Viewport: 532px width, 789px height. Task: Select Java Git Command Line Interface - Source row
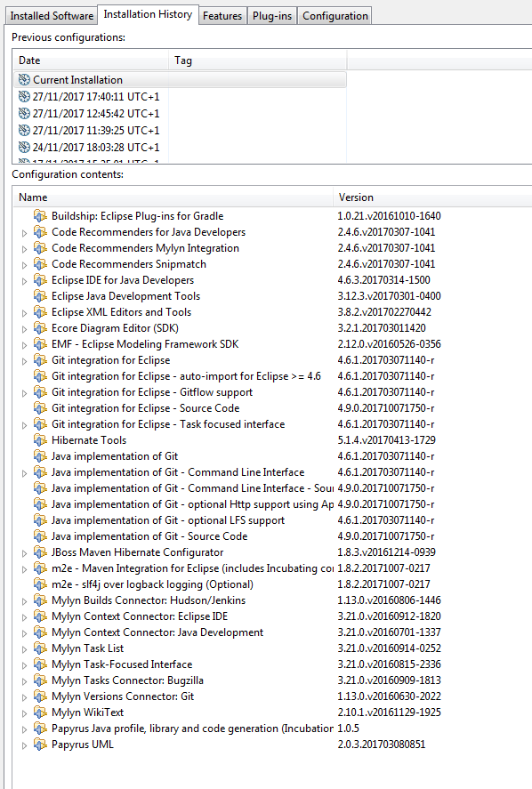pos(272,488)
